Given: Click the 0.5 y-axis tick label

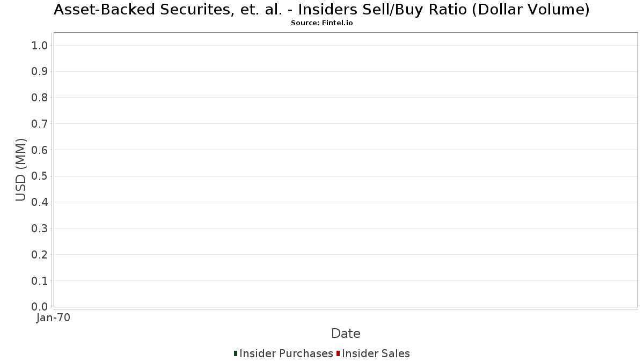Looking at the screenshot, I should point(40,176).
